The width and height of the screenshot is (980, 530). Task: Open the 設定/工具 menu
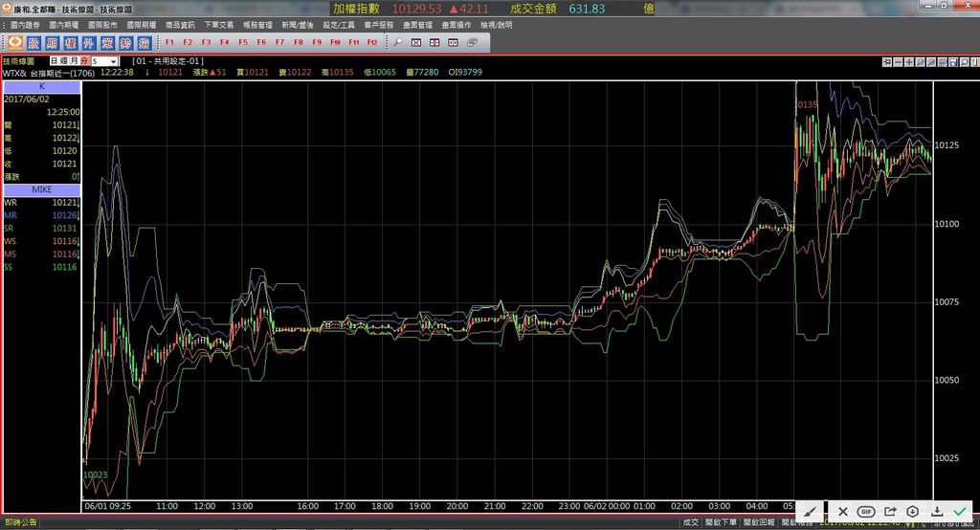pos(339,25)
